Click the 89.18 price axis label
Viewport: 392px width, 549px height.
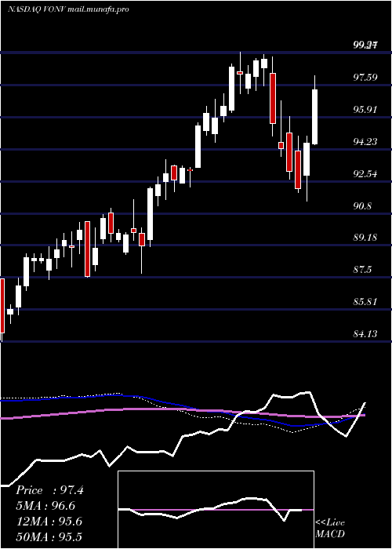tap(365, 238)
